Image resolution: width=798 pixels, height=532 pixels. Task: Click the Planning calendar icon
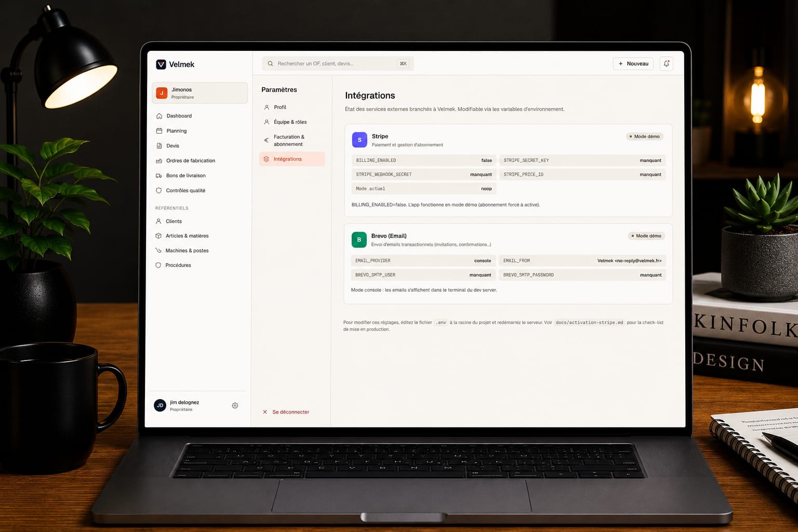[x=159, y=131]
